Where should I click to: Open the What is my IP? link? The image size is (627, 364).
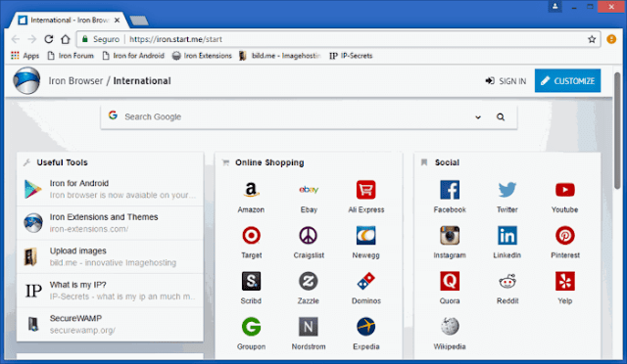click(110, 291)
